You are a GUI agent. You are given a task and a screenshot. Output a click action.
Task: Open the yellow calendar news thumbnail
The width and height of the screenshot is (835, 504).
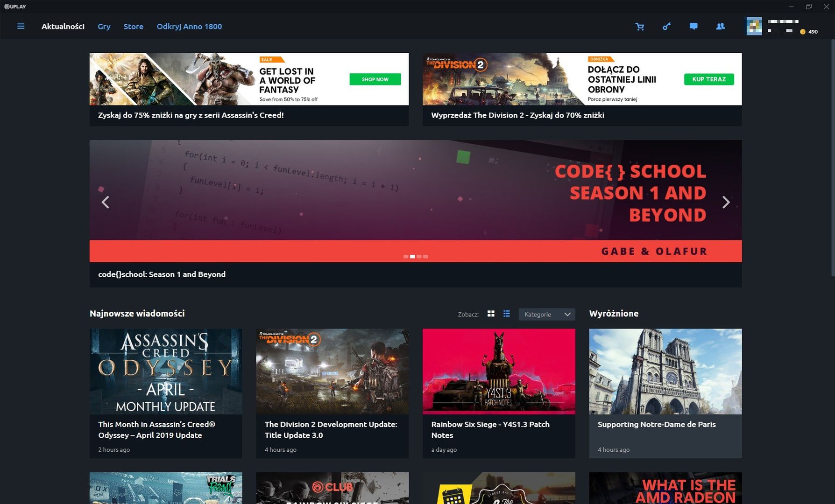tap(499, 488)
